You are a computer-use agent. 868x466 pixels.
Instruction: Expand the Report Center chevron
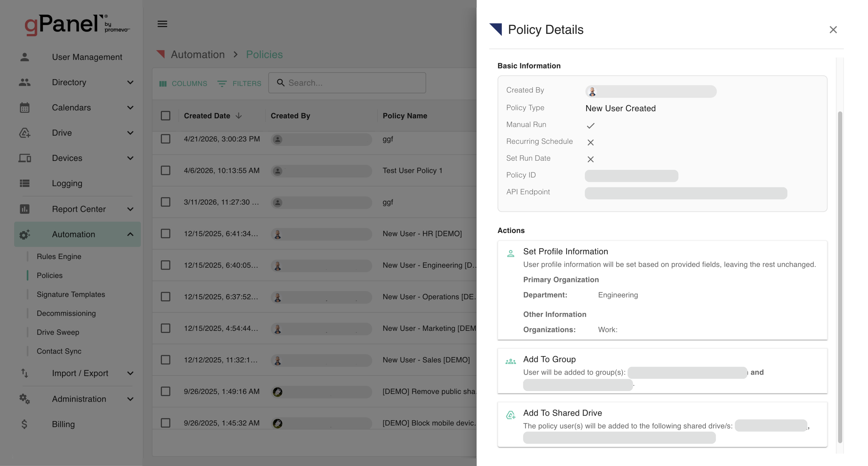pyautogui.click(x=130, y=209)
